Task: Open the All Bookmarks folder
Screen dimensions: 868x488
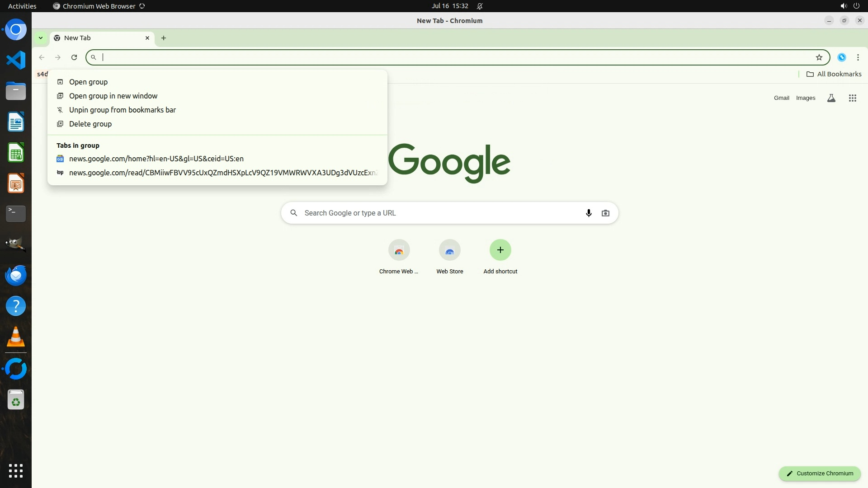Action: (x=834, y=74)
